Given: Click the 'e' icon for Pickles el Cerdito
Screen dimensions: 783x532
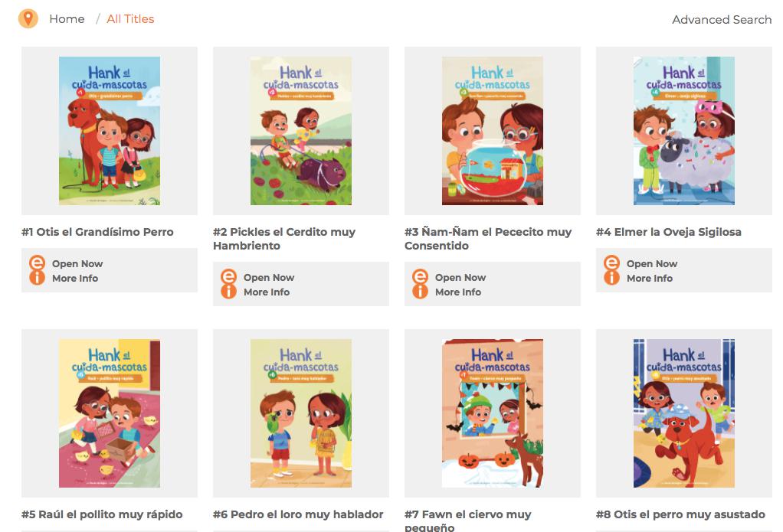Looking at the screenshot, I should click(229, 276).
